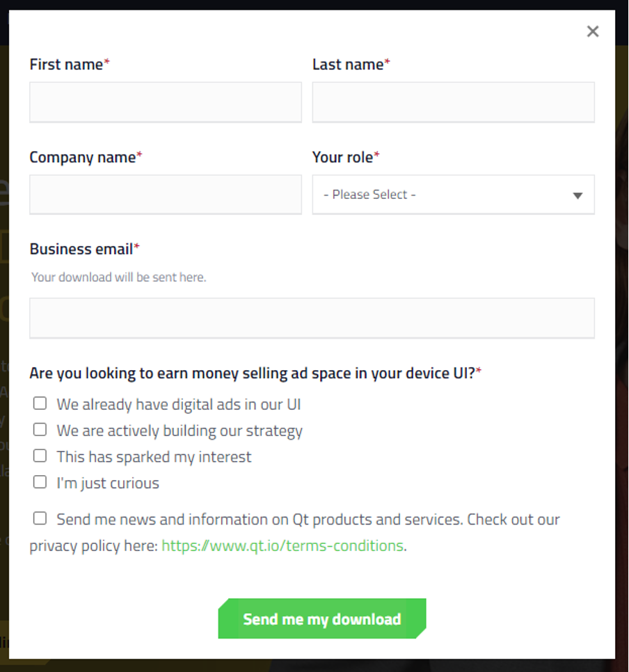Click the 'First name' field label

(x=67, y=65)
